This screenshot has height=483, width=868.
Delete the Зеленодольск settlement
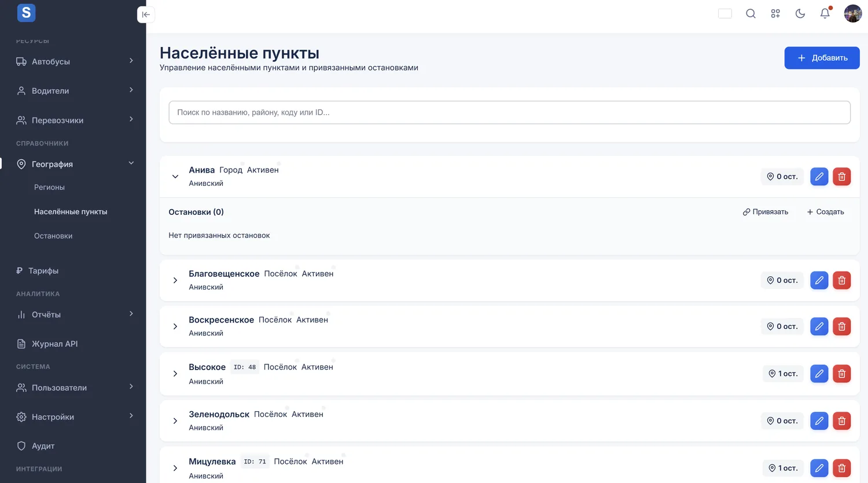(x=841, y=421)
